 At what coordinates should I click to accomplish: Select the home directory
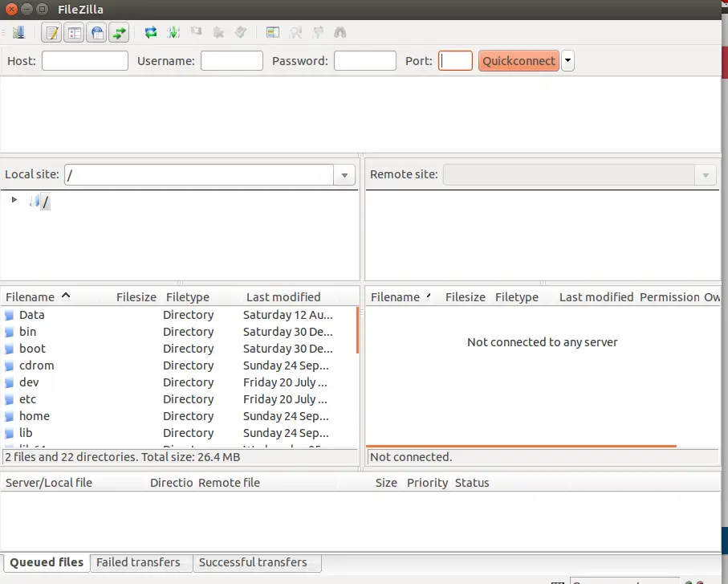(x=179, y=416)
